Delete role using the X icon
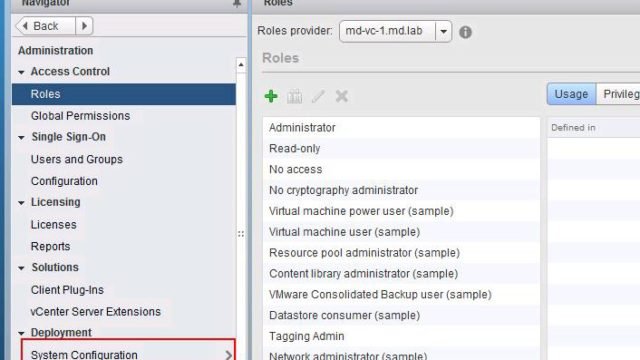This screenshot has height=360, width=640. pyautogui.click(x=342, y=96)
